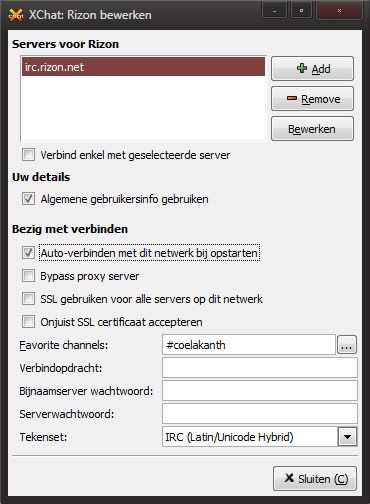Minimize the XChat Rizon bewerken window
The image size is (370, 504).
click(274, 11)
